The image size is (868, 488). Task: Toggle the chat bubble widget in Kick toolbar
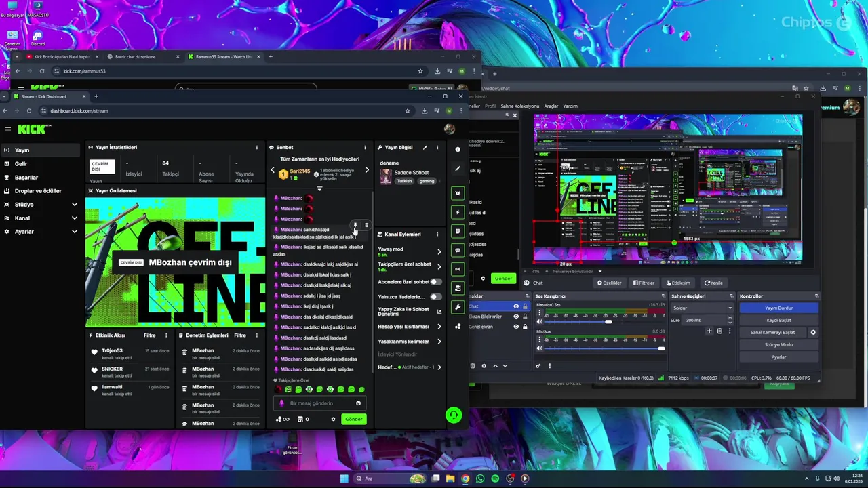(458, 250)
